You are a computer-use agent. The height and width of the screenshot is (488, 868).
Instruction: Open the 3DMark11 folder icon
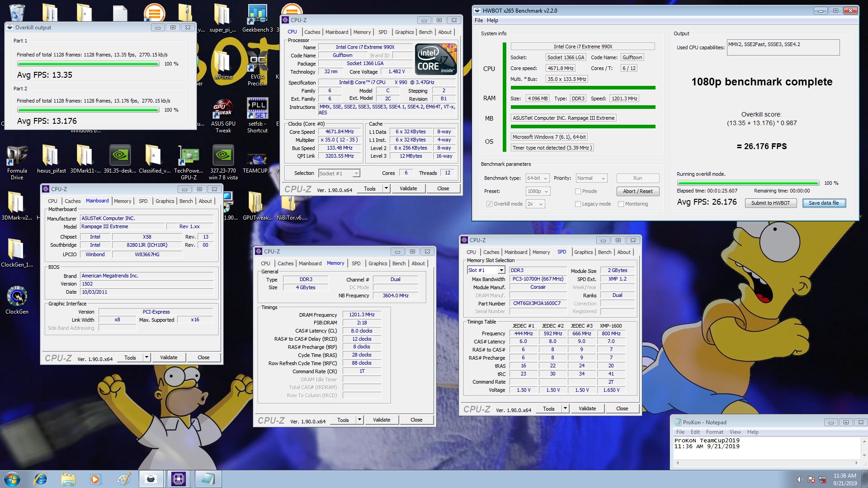tap(85, 160)
